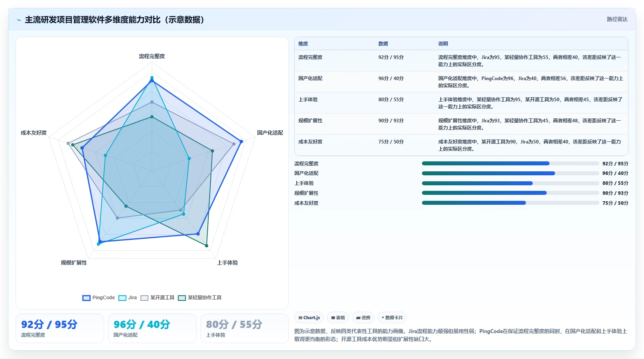
Task: Click the 成本友好度 progress bar
Action: [x=510, y=203]
